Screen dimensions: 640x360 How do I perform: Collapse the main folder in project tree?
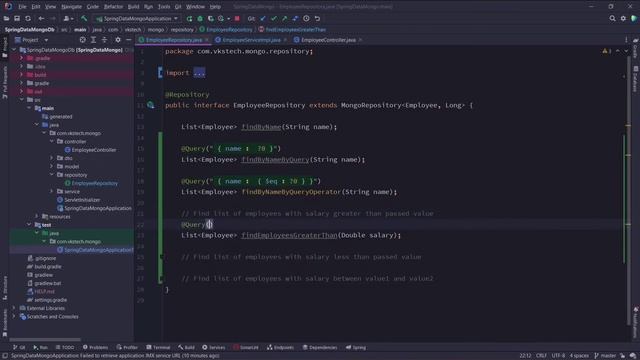click(x=29, y=108)
